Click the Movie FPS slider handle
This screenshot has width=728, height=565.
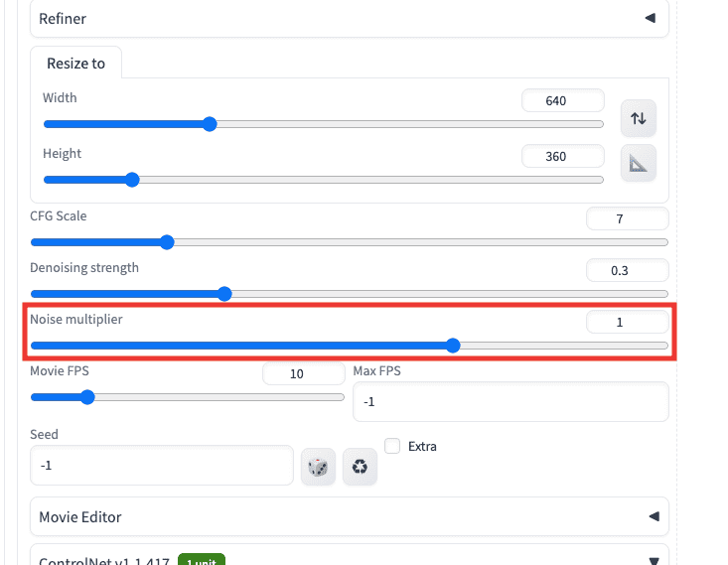(87, 397)
